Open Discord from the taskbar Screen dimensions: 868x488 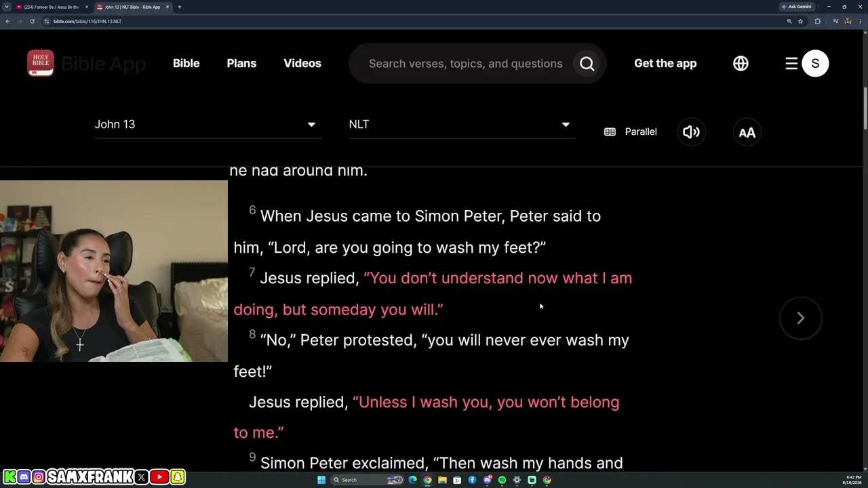pyautogui.click(x=487, y=480)
